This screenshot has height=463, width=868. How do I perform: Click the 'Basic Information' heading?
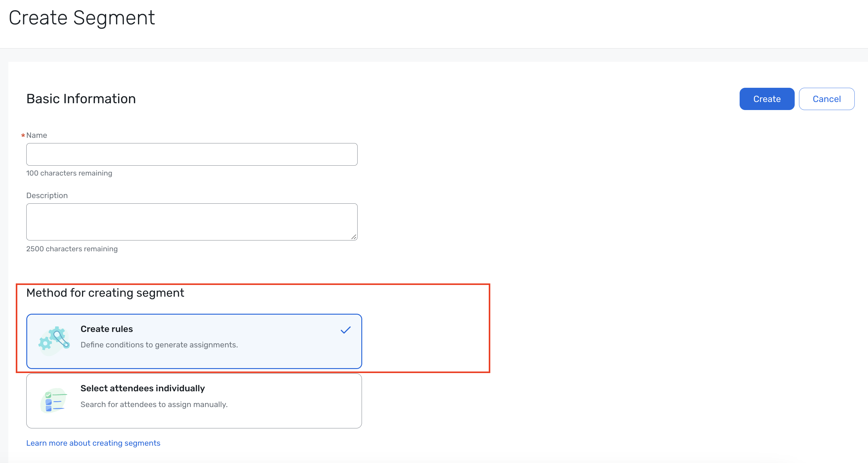(x=81, y=99)
